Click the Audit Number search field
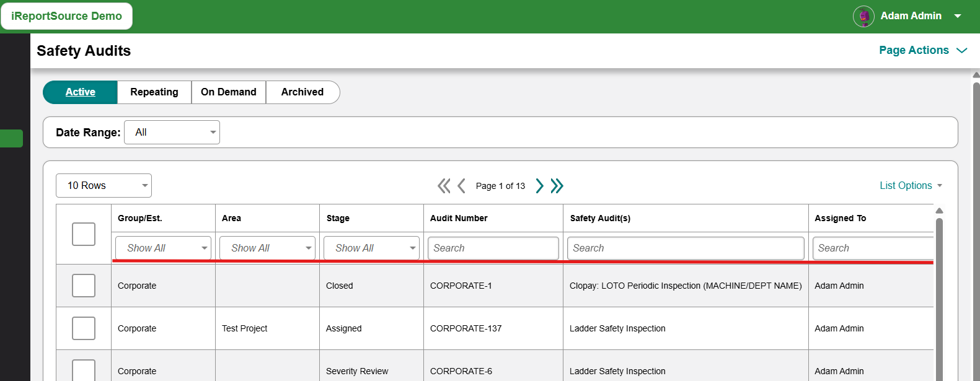Image resolution: width=980 pixels, height=381 pixels. [493, 248]
